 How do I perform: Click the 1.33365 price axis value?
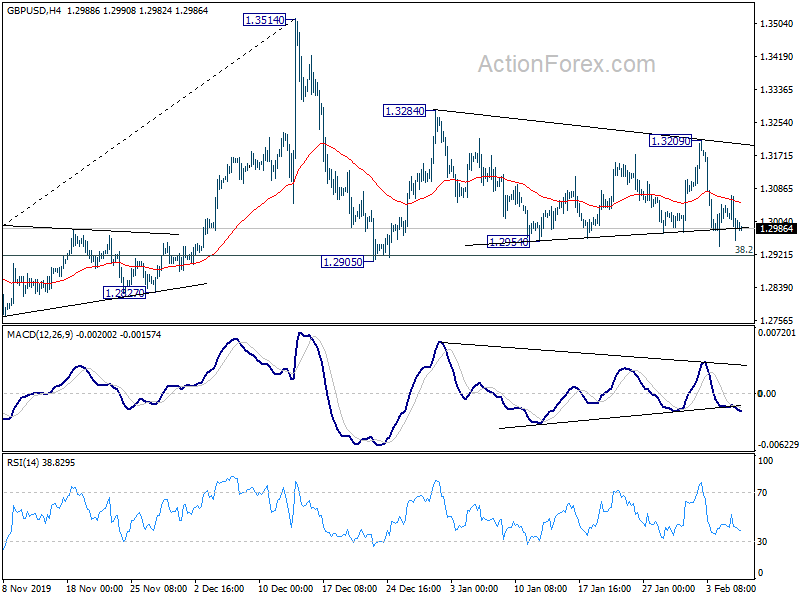click(777, 90)
